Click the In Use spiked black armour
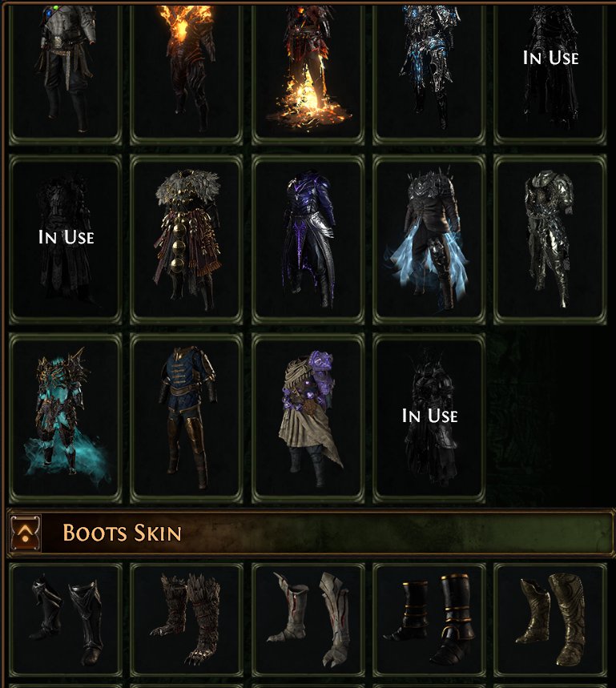Image resolution: width=616 pixels, height=688 pixels. point(429,418)
